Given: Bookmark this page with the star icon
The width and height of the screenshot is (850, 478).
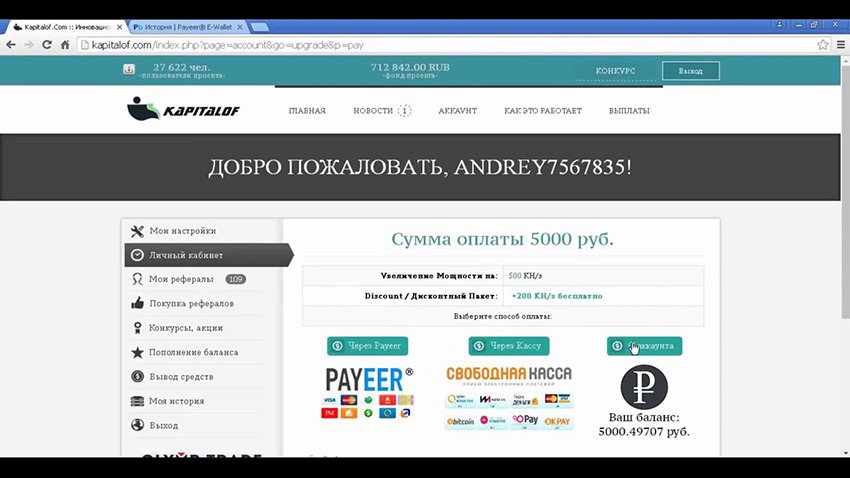Looking at the screenshot, I should click(823, 45).
